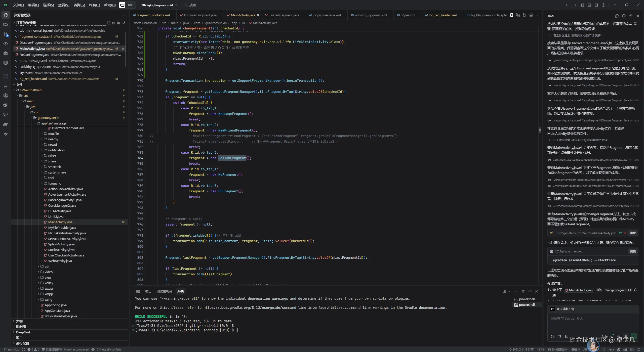The height and width of the screenshot is (352, 644).
Task: Open source control in activity bar
Action: coord(6,34)
